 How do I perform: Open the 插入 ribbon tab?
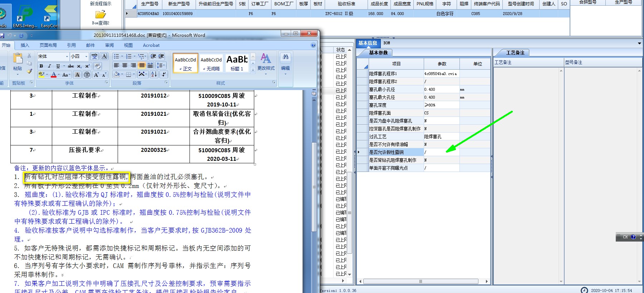(x=25, y=45)
